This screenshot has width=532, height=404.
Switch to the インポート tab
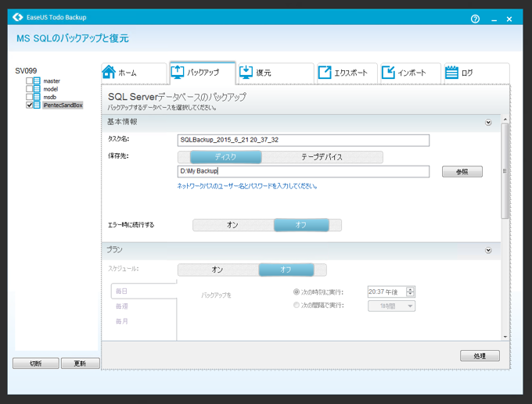point(411,73)
